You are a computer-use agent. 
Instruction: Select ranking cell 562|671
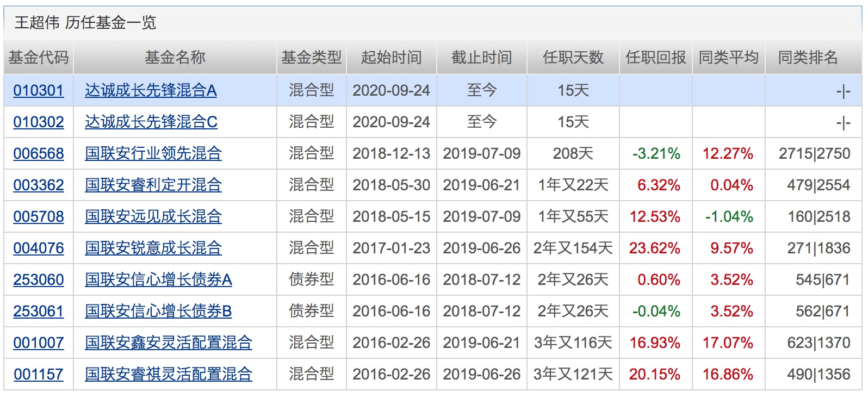823,311
